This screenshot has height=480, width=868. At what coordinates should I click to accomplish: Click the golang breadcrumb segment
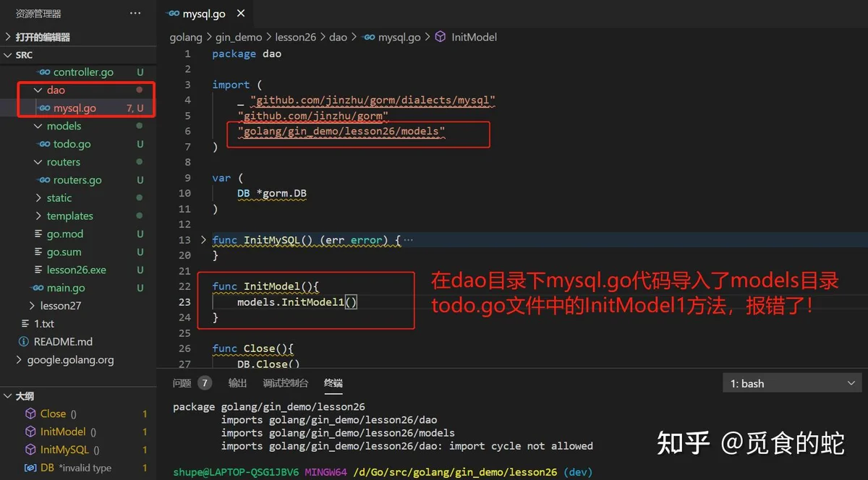pyautogui.click(x=187, y=37)
